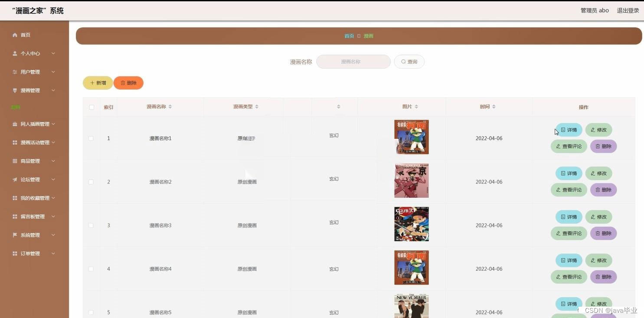Screen dimensions: 644x318
Task: Open the cover image of 漫画名称2
Action: (x=412, y=180)
